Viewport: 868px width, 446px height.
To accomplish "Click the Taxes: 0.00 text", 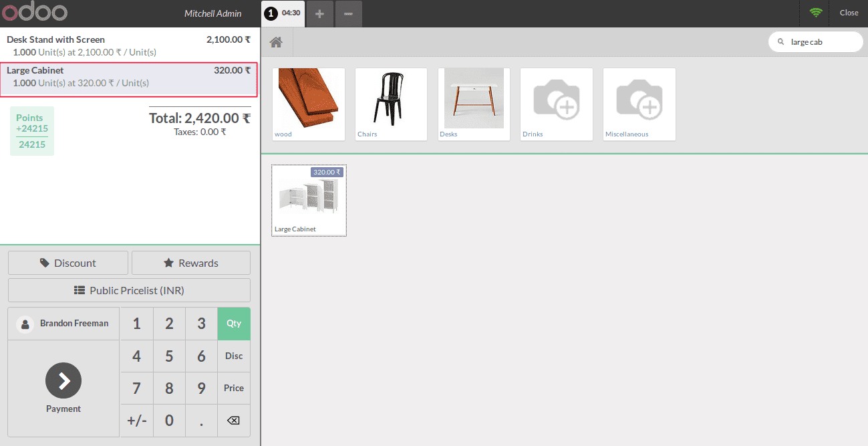I will point(200,132).
